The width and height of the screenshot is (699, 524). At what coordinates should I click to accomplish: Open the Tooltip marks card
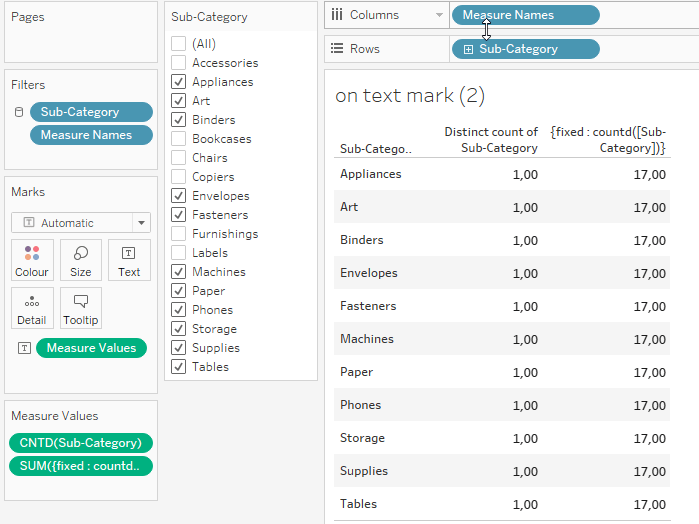point(80,307)
